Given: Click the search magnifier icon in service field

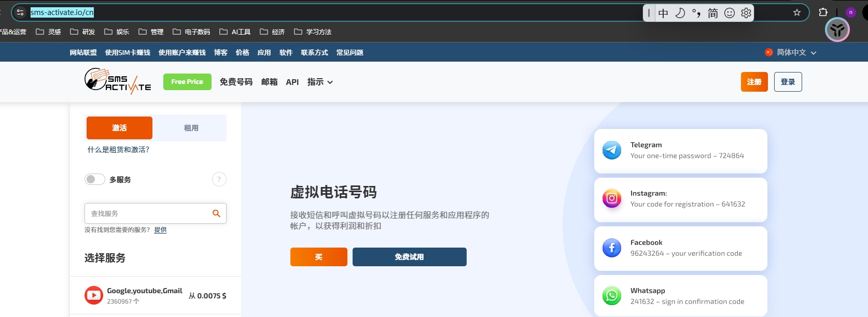Looking at the screenshot, I should tap(216, 213).
